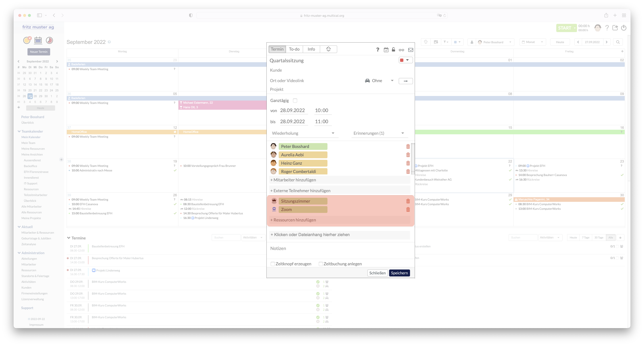Click the calendar export download icon in toolbar
Screen dimensions: 644x346
(x=436, y=42)
